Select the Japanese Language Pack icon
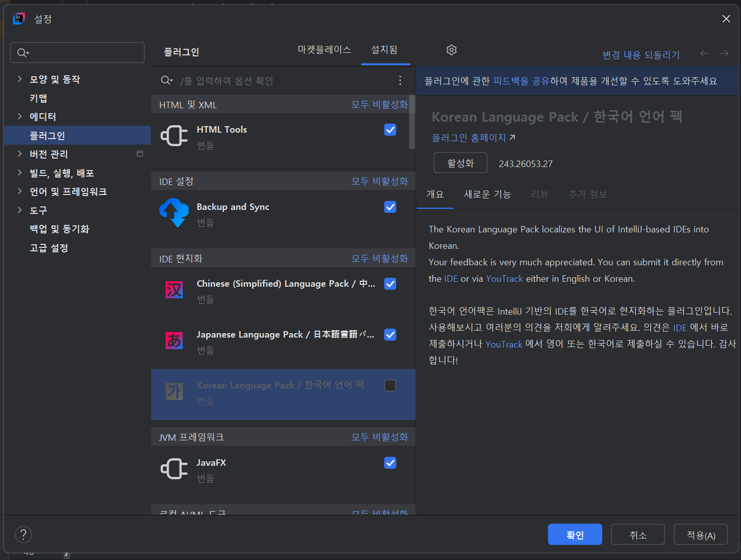This screenshot has height=560, width=741. (174, 341)
